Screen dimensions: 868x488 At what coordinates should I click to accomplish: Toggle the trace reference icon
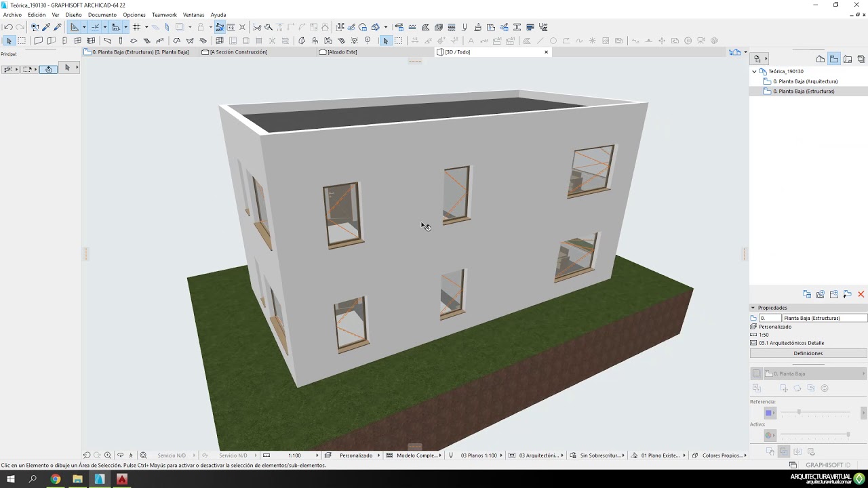point(180,27)
